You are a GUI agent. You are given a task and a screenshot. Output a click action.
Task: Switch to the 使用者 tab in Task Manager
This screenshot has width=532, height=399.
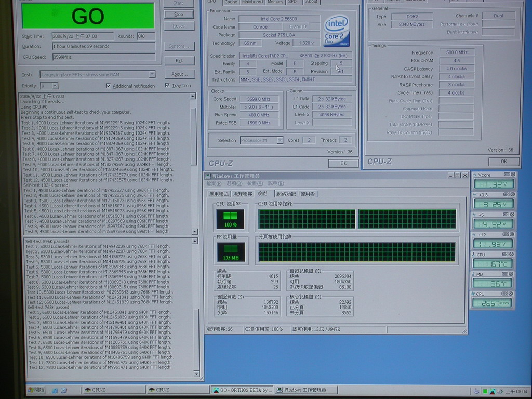308,194
